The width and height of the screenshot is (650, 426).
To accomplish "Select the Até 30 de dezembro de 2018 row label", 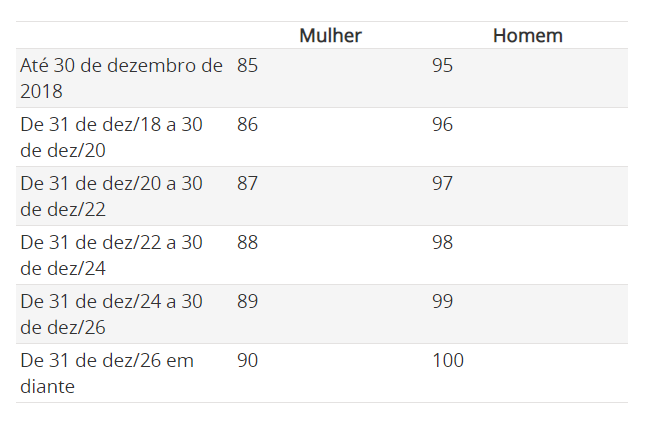I will [121, 78].
